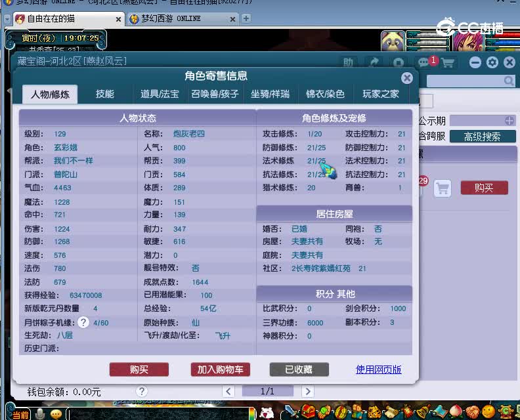Click community value 2长寿姹紫嫣红苑

pyautogui.click(x=320, y=268)
